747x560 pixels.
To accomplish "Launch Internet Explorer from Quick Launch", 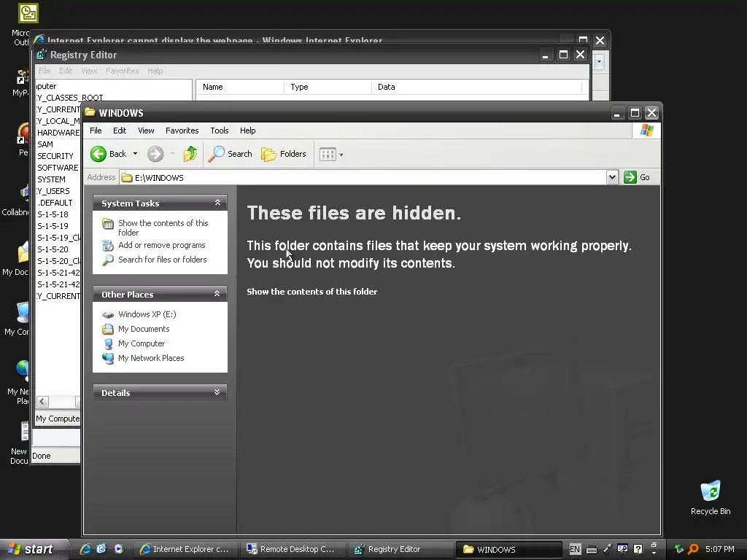I will coord(85,549).
